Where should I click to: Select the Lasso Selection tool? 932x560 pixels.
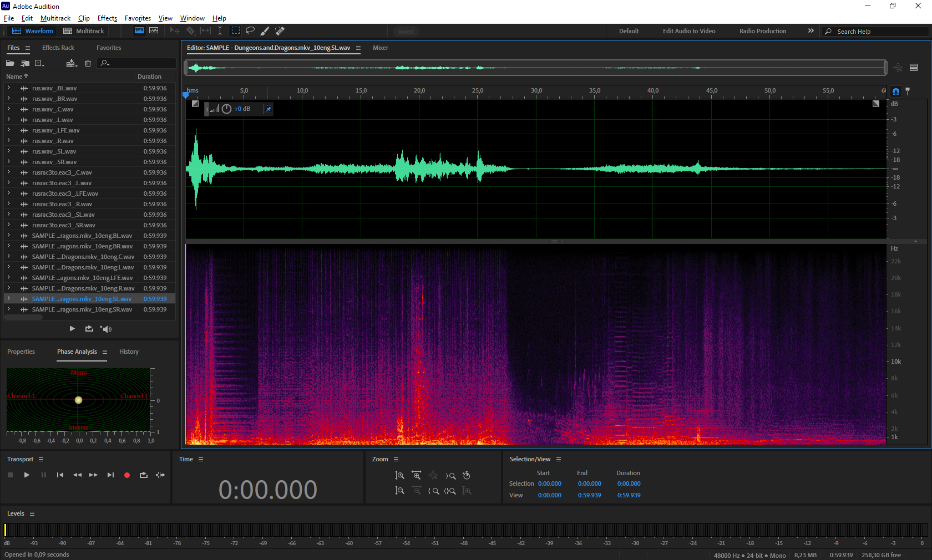[250, 31]
